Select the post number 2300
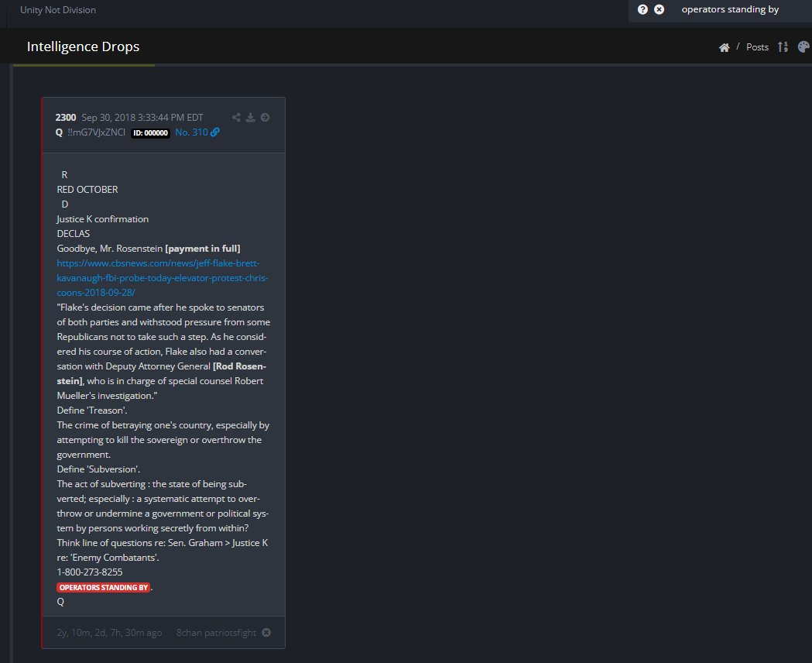Viewport: 812px width, 663px height. 66,118
